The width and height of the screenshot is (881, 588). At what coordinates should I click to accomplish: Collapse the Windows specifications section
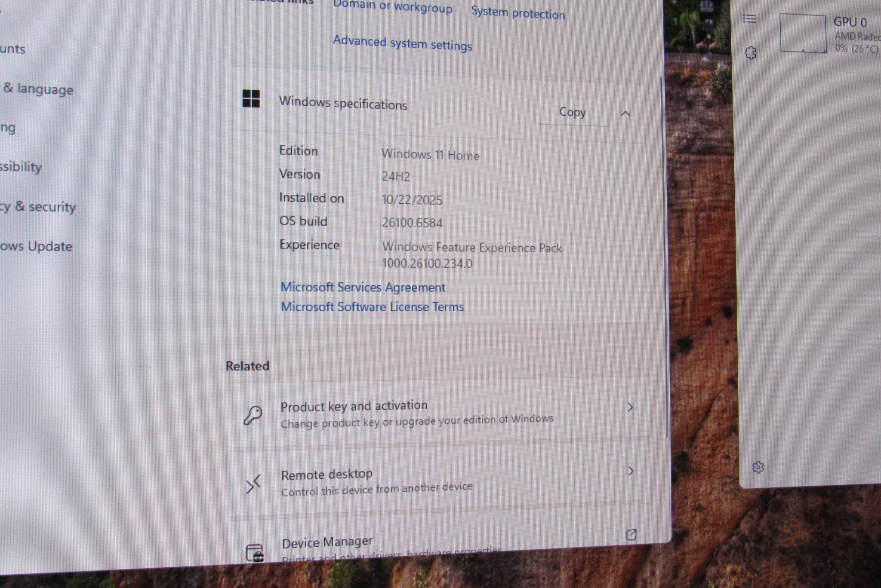625,113
